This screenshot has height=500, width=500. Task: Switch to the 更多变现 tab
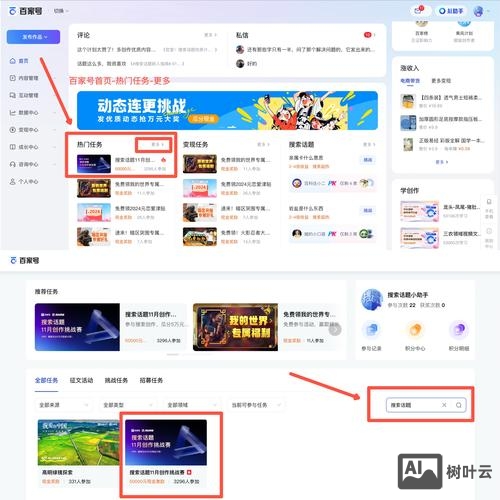tap(441, 81)
